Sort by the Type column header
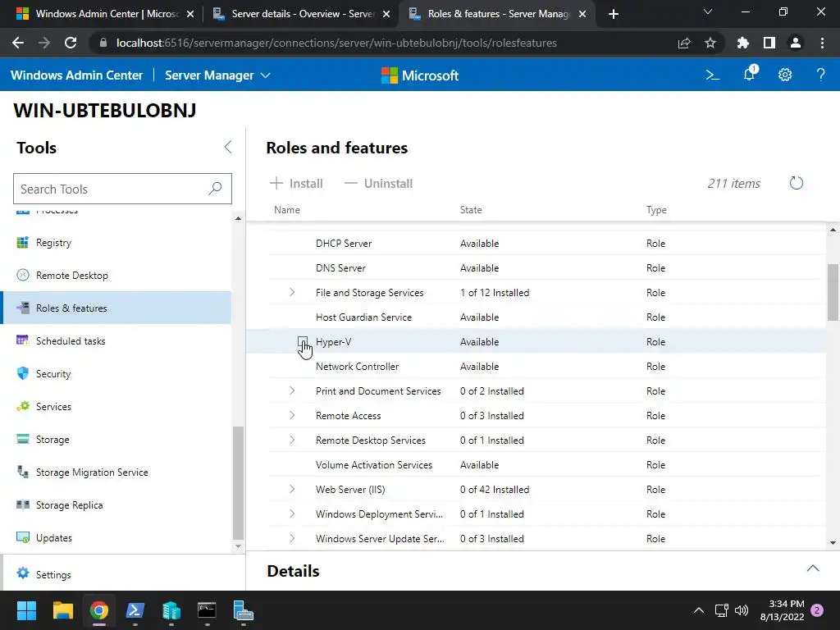The image size is (840, 630). click(656, 210)
